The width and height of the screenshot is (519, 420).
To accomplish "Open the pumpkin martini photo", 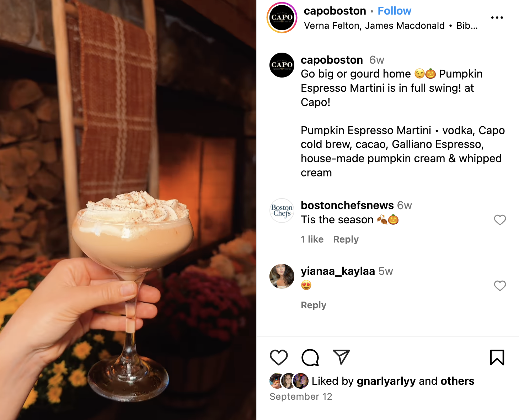I will [x=128, y=210].
